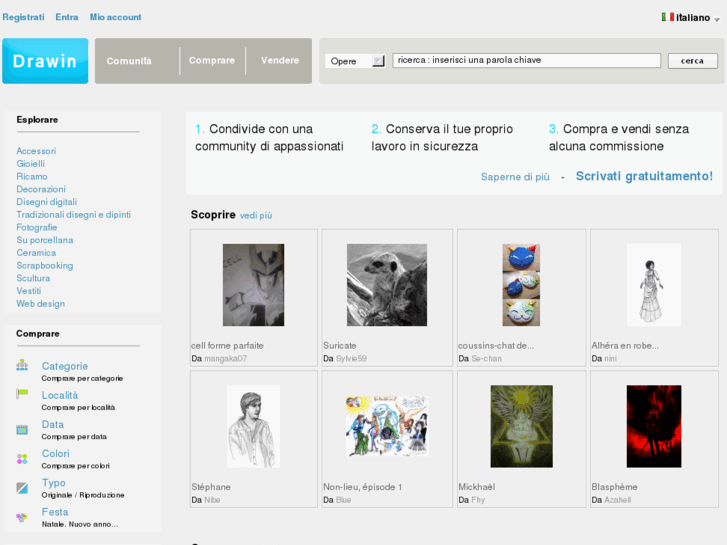Open the Blasphème red artwork thumbnail
Screen dimensions: 727x545
(654, 426)
